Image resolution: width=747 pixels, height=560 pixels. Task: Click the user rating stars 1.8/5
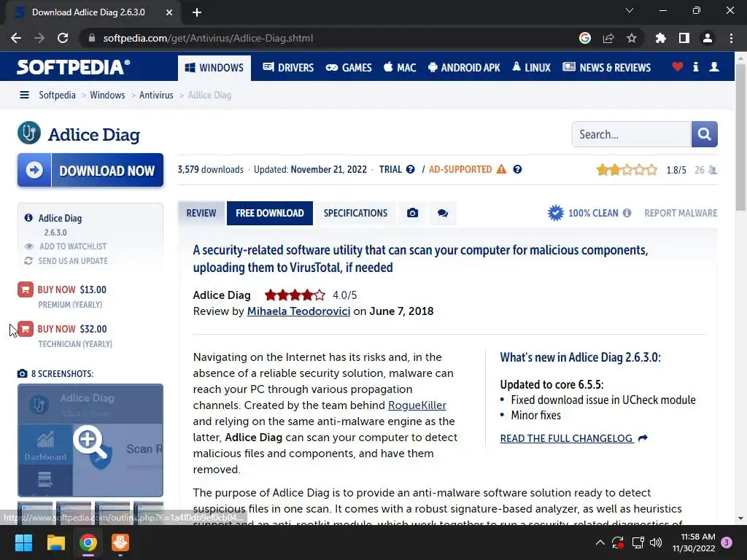point(627,169)
